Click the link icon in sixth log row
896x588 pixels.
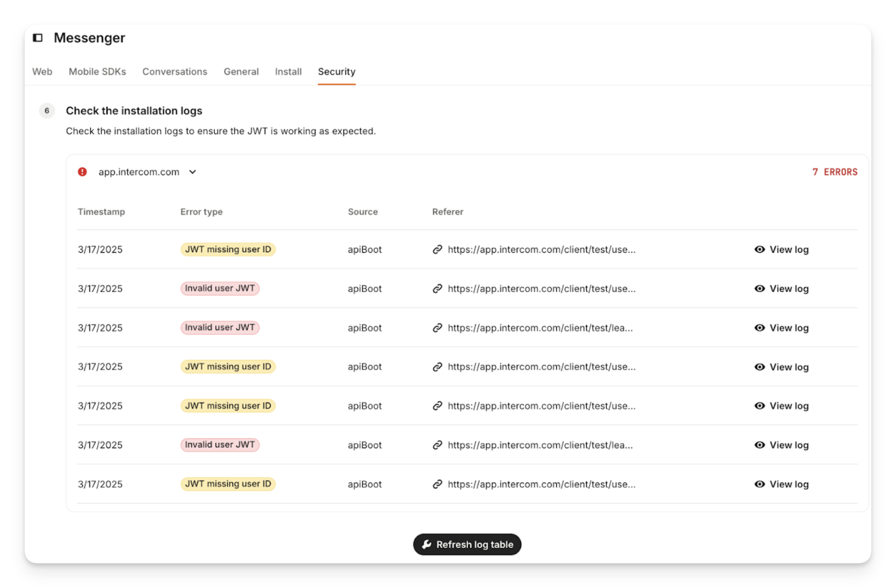(437, 445)
